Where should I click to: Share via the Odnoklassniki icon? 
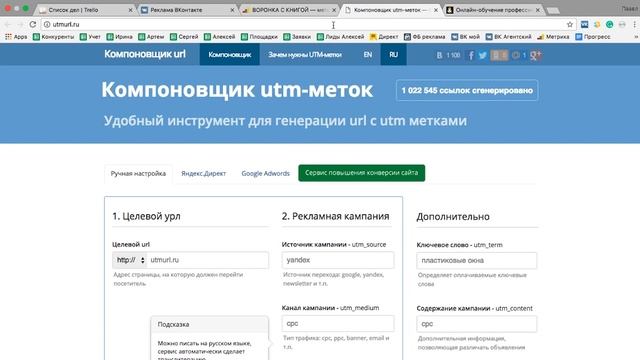point(499,55)
